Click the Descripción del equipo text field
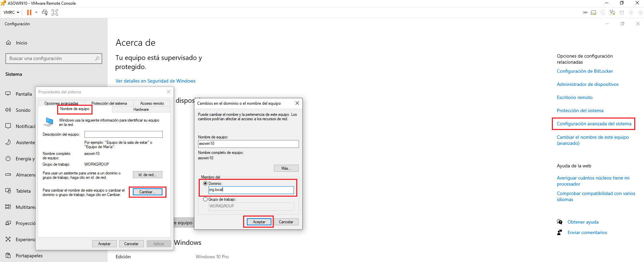The width and height of the screenshot is (644, 262). [123, 134]
